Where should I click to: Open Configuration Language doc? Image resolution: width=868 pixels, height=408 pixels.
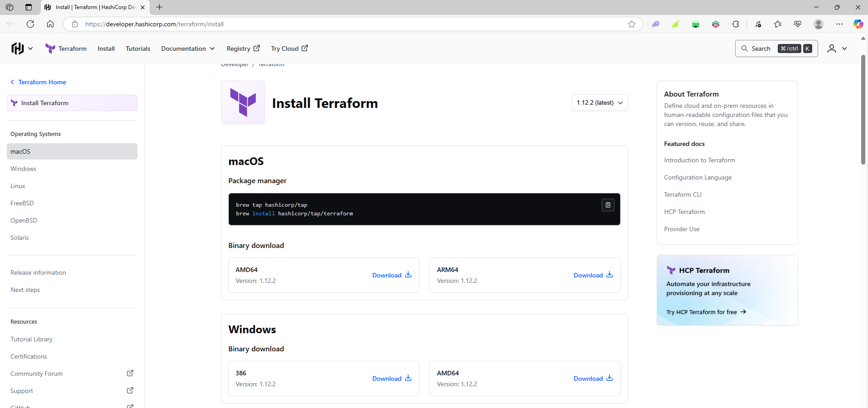[x=698, y=177]
